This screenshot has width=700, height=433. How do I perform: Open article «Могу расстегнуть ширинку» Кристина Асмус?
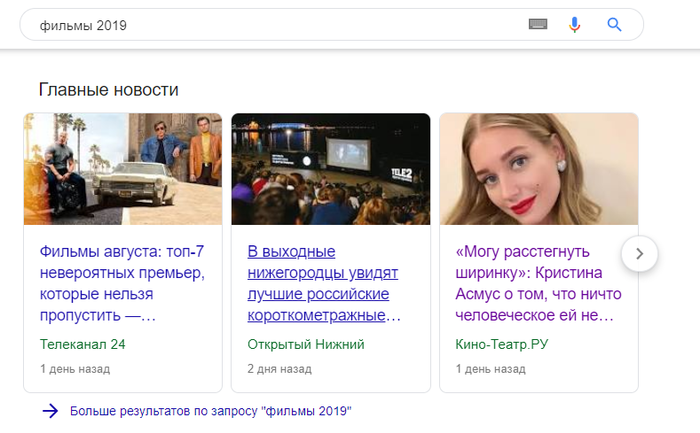(x=538, y=283)
